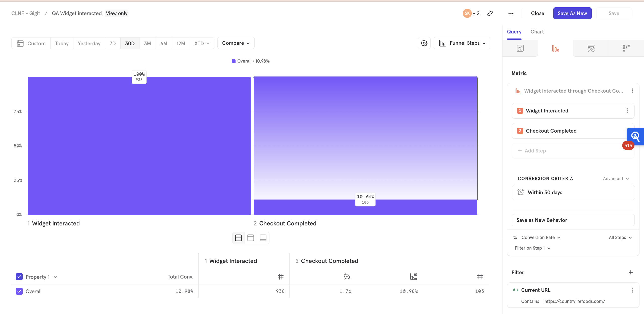
Task: Click the conversion rate column icon
Action: click(x=413, y=277)
